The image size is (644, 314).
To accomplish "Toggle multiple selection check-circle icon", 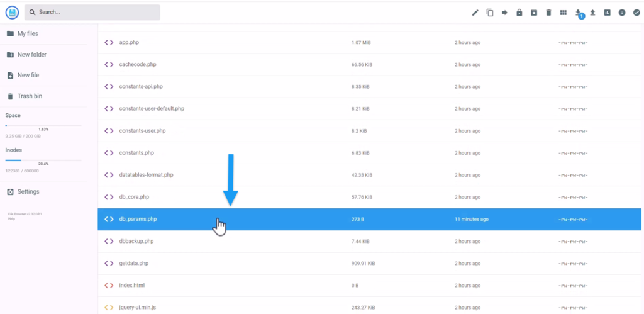I will coord(636,13).
